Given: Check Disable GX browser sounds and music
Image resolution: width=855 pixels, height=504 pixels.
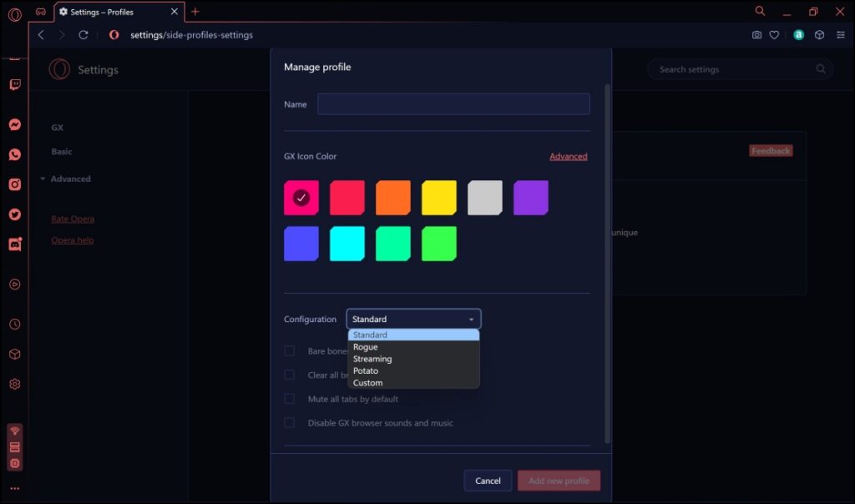Looking at the screenshot, I should click(x=290, y=423).
